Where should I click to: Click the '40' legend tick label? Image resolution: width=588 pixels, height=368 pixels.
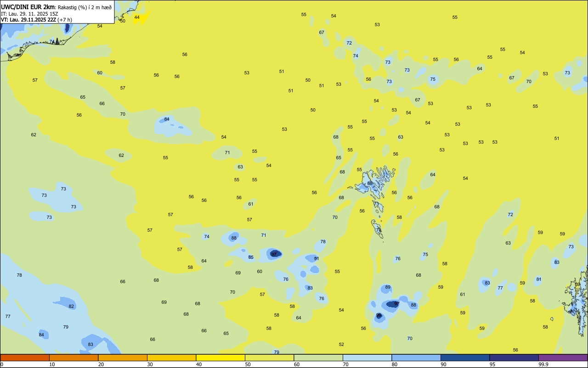(199, 364)
